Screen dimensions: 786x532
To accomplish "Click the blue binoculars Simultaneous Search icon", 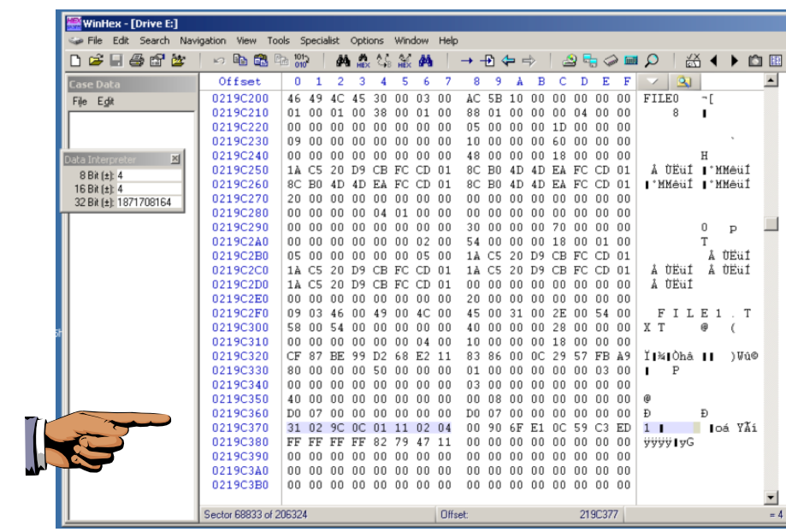I will (x=426, y=61).
